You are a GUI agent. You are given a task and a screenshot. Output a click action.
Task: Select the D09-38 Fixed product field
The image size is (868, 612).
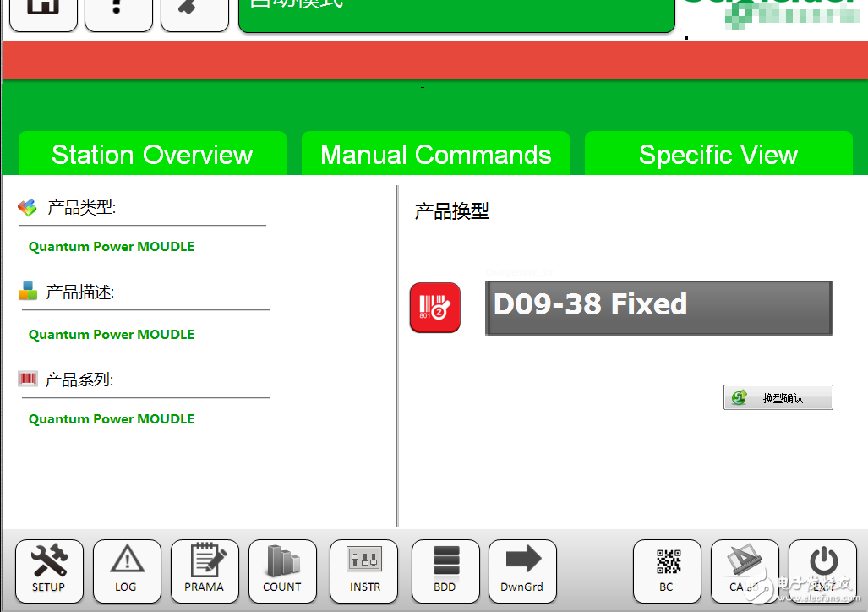(658, 308)
